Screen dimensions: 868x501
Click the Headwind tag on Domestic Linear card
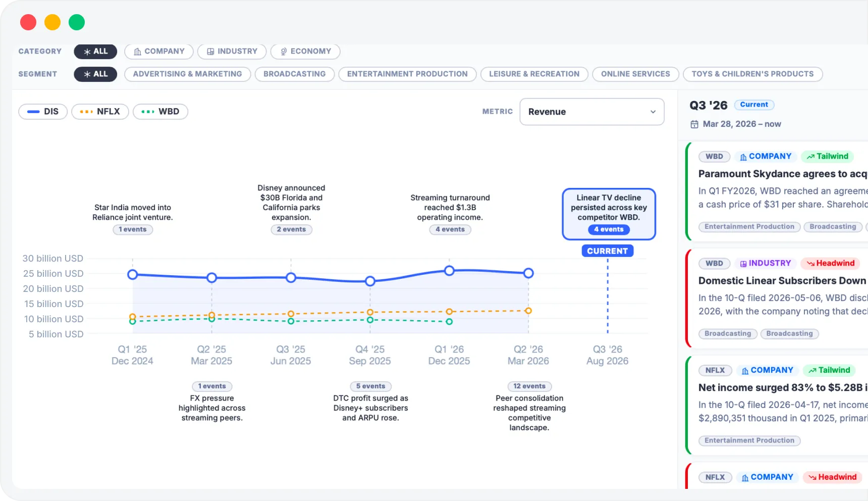click(x=831, y=264)
